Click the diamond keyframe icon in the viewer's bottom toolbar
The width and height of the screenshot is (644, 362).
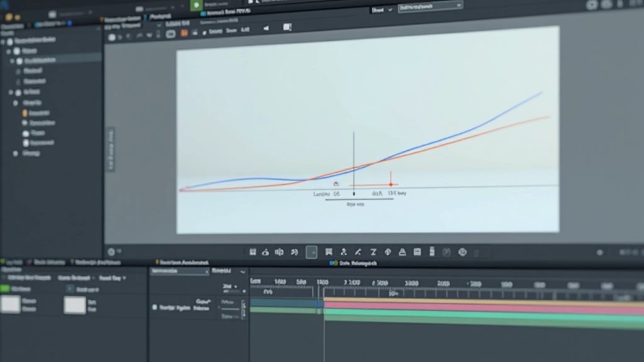[387, 252]
